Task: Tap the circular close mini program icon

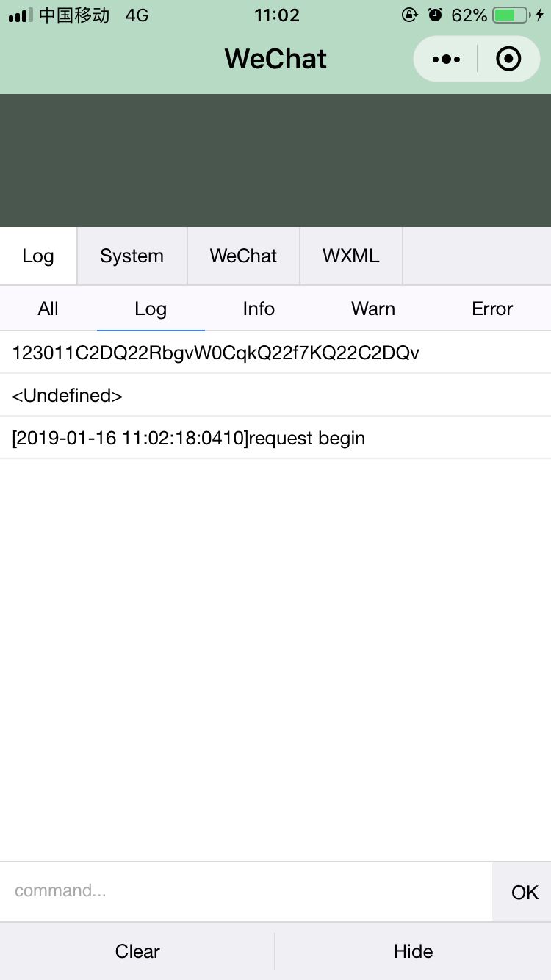Action: click(x=508, y=59)
